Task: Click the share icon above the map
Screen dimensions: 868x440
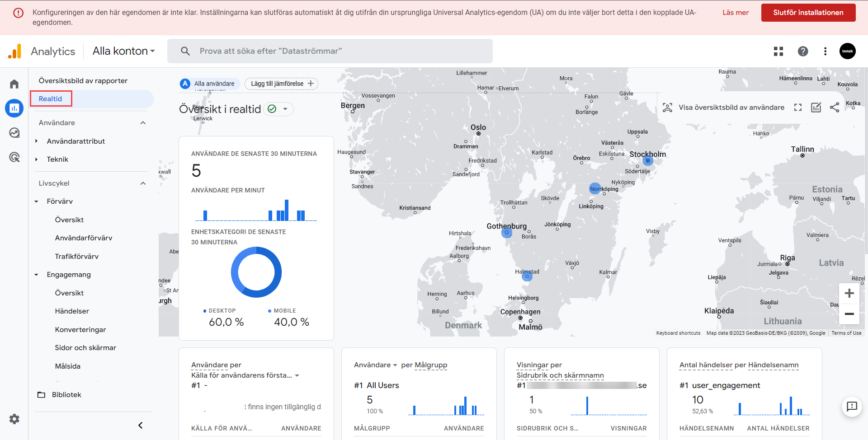Action: pyautogui.click(x=834, y=108)
